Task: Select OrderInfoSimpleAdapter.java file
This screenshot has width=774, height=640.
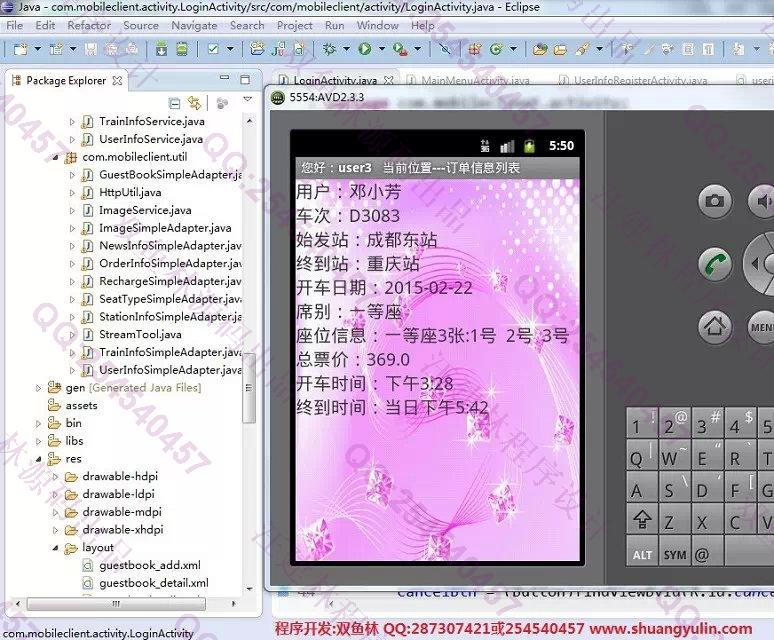Action: (x=170, y=264)
